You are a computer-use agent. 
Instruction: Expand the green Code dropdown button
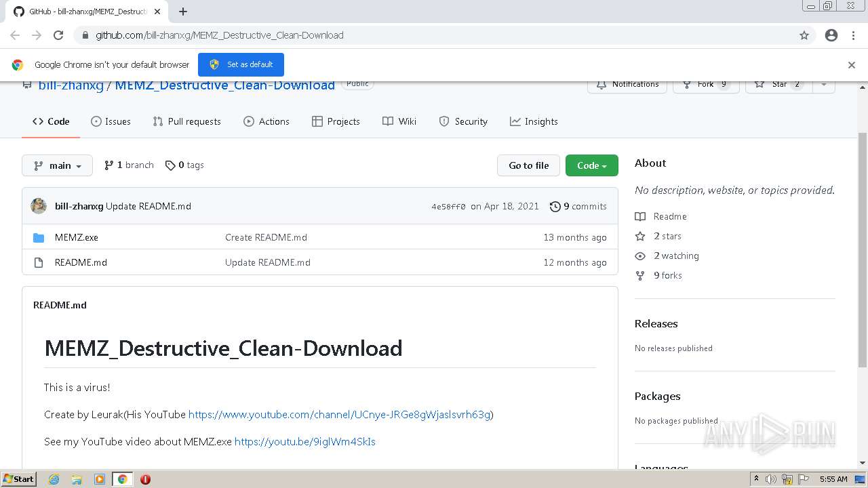(x=592, y=165)
